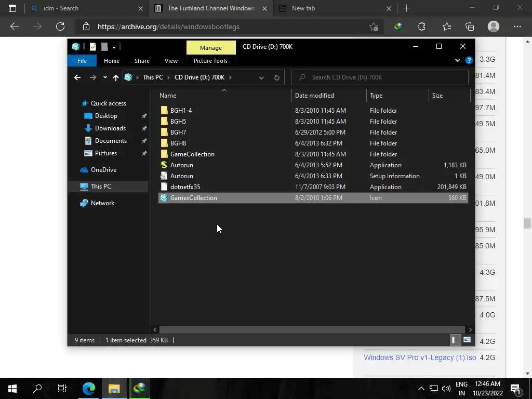The image size is (532, 399).
Task: Open Network in navigation pane
Action: 102,203
